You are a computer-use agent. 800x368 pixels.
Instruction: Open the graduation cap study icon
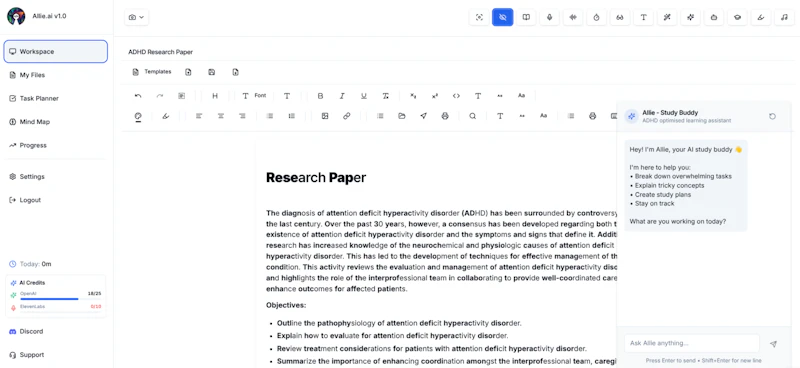click(737, 17)
